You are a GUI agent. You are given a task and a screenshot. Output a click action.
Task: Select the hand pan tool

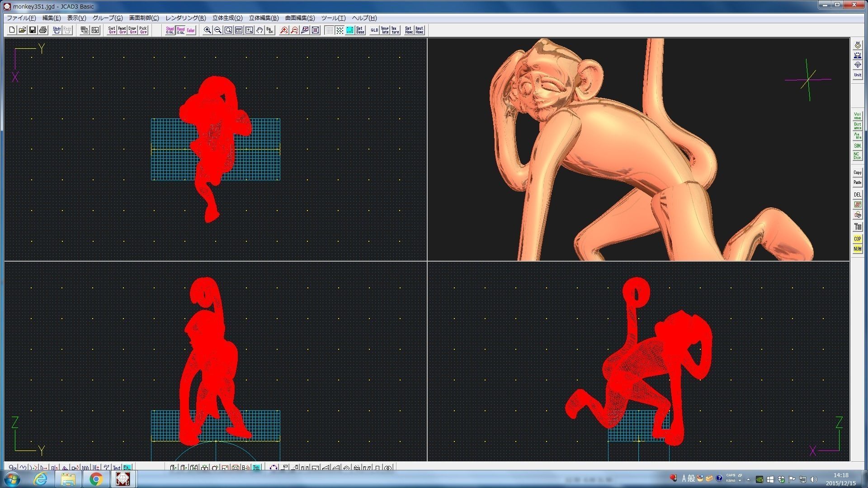[x=259, y=30]
